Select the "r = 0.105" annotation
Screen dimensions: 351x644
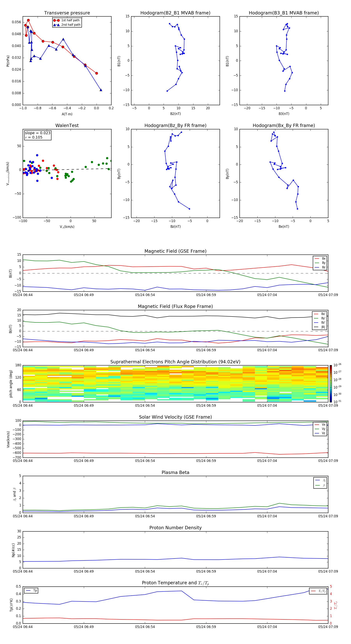coord(34,137)
